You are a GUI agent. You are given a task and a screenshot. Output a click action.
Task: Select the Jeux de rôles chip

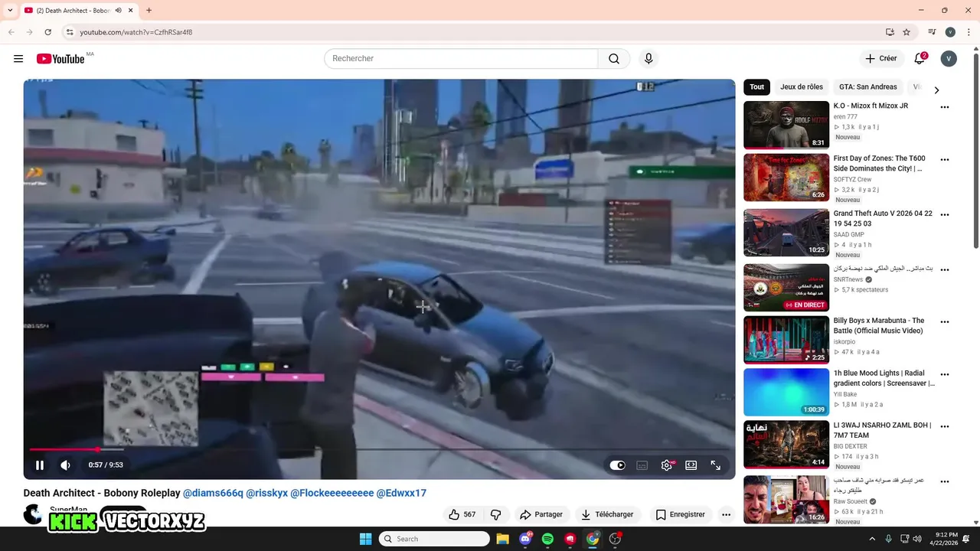coord(802,87)
